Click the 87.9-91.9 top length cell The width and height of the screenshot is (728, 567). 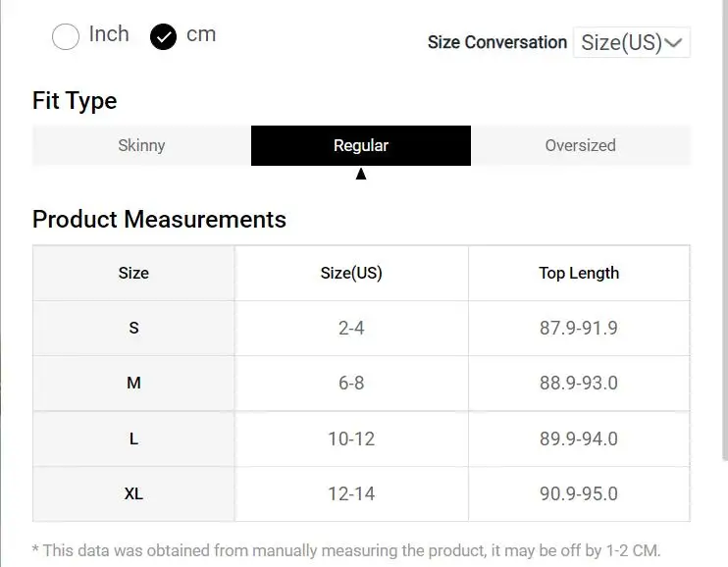click(x=579, y=328)
